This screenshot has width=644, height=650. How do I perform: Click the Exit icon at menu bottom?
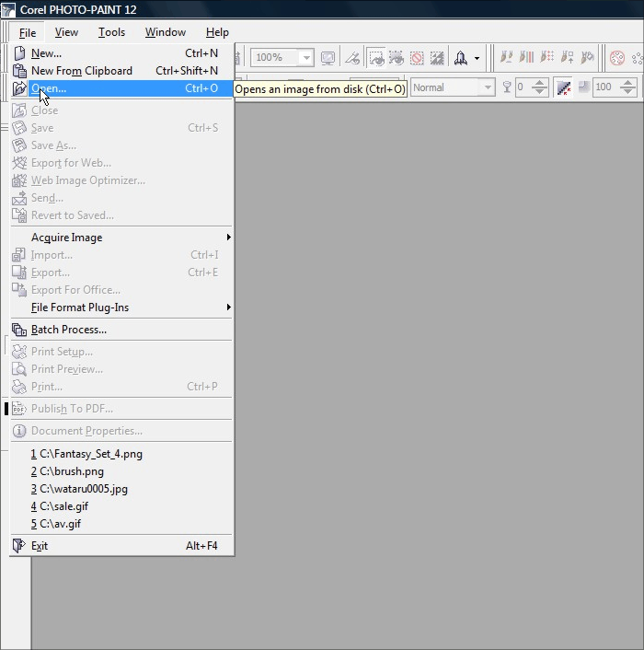point(19,546)
